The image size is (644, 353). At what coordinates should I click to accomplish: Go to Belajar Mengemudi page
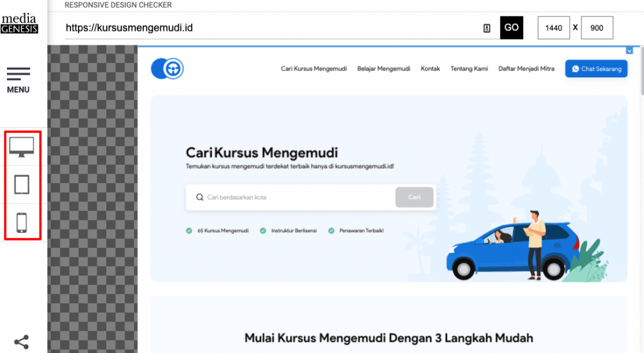(384, 69)
